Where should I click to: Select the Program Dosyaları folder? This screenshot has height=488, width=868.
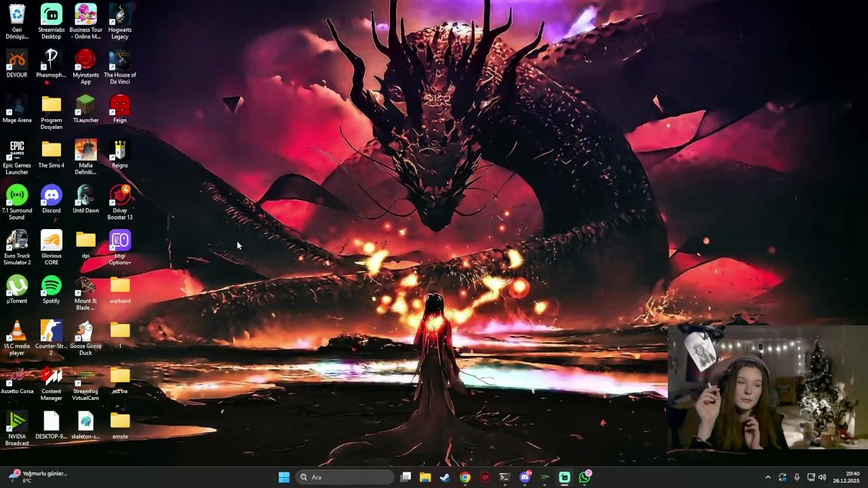52,113
